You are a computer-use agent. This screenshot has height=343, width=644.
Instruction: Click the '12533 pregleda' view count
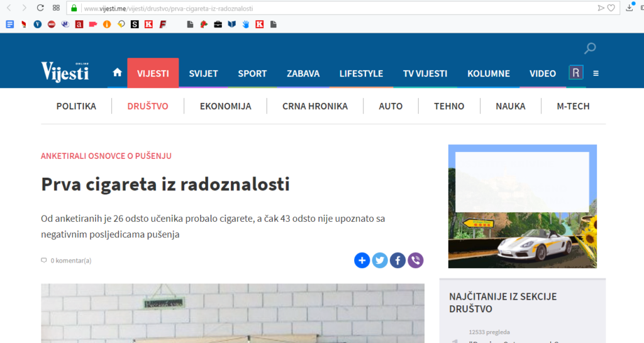(x=489, y=332)
